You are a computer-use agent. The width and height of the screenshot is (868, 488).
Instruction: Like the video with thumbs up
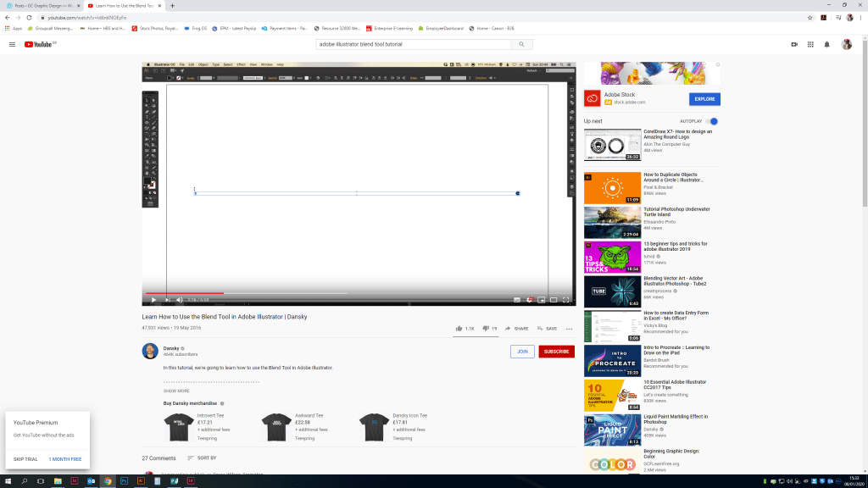point(459,328)
